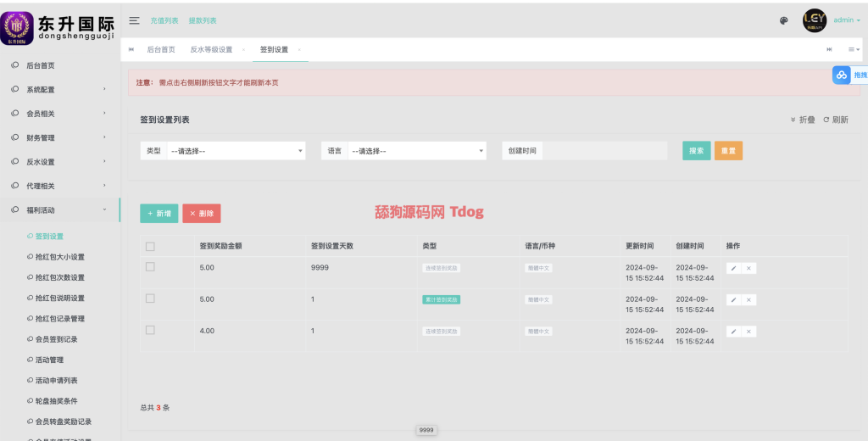
Task: Click the admin avatar image
Action: coord(814,20)
